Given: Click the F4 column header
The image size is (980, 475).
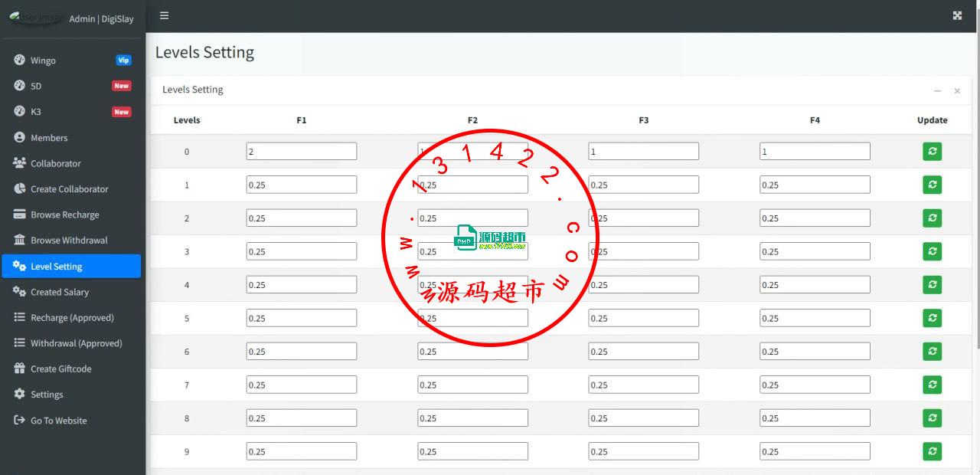Looking at the screenshot, I should (815, 120).
